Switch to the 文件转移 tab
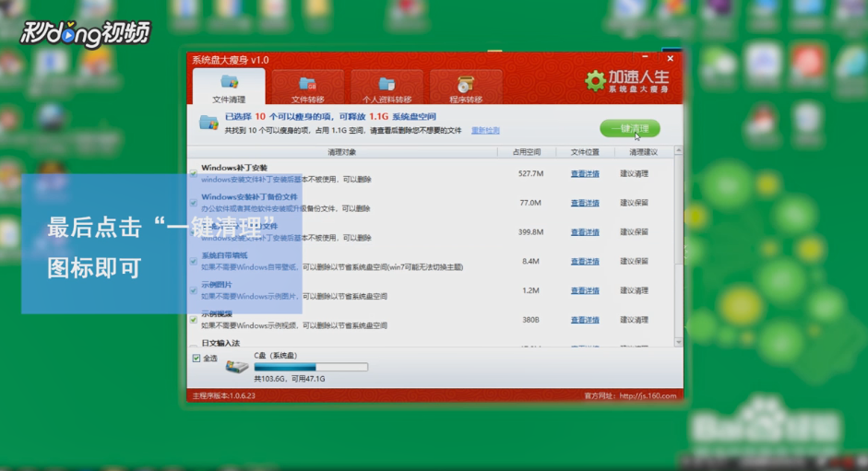This screenshot has height=471, width=868. point(308,88)
